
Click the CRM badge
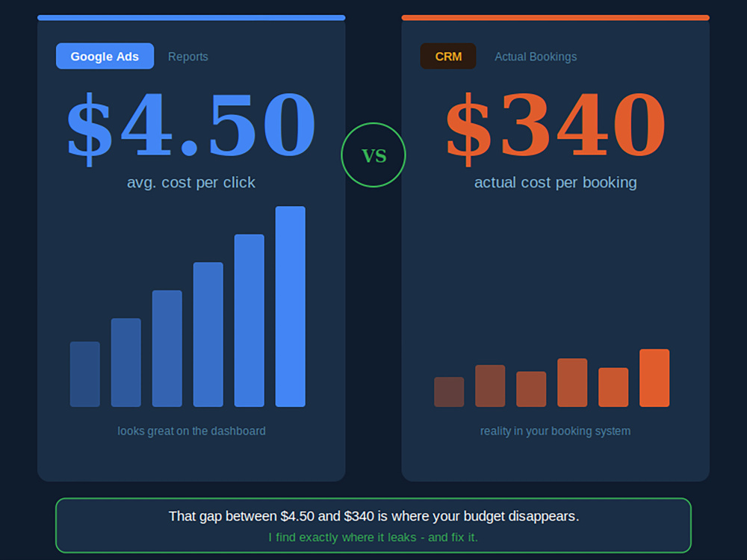447,56
